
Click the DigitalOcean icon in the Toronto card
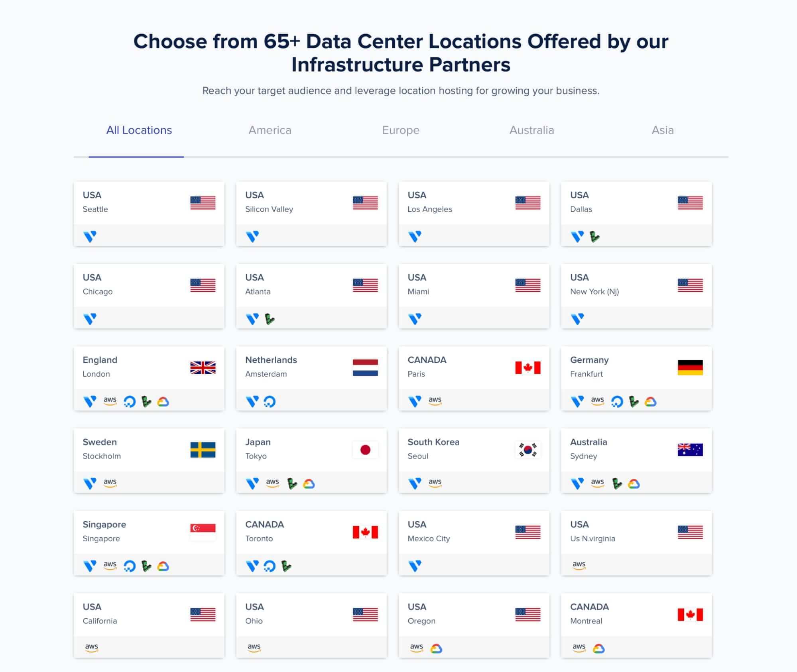coord(270,566)
